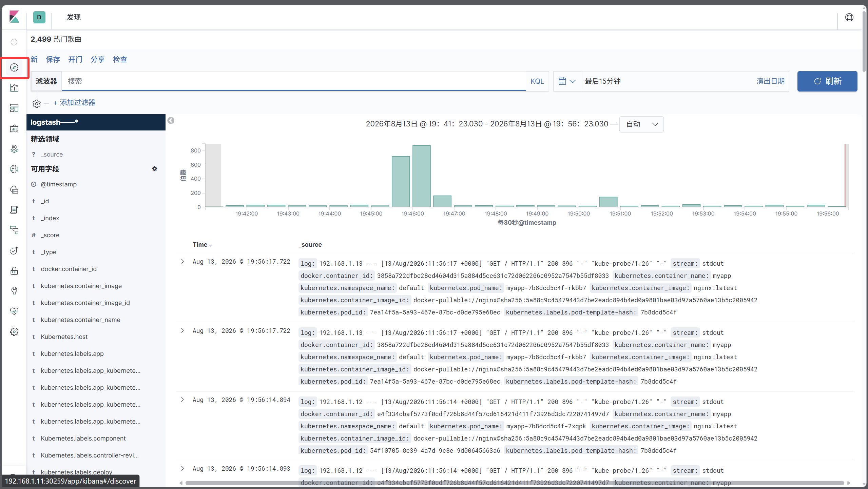Expand the first 19:56:17.722 log row

coord(182,262)
